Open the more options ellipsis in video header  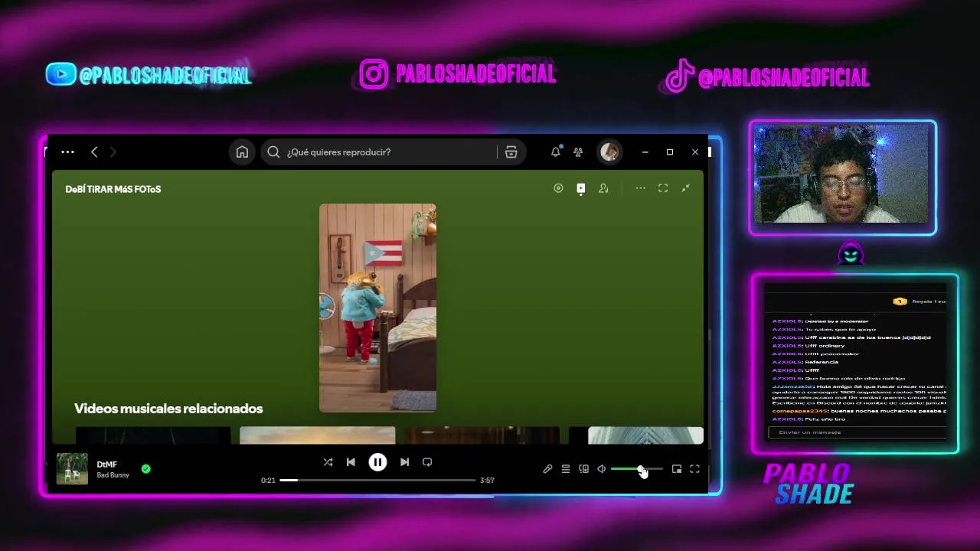(x=641, y=188)
